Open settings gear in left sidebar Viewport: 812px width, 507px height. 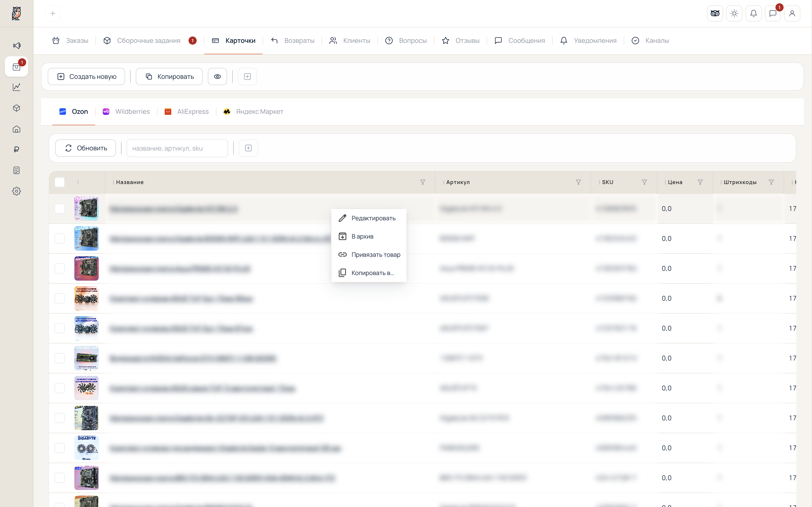click(16, 191)
